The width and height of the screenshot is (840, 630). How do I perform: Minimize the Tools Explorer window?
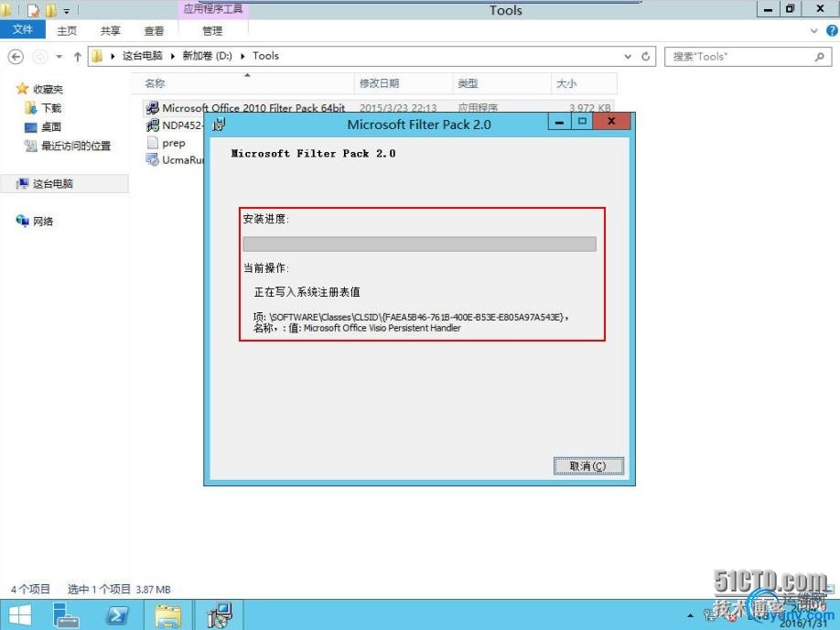[769, 9]
